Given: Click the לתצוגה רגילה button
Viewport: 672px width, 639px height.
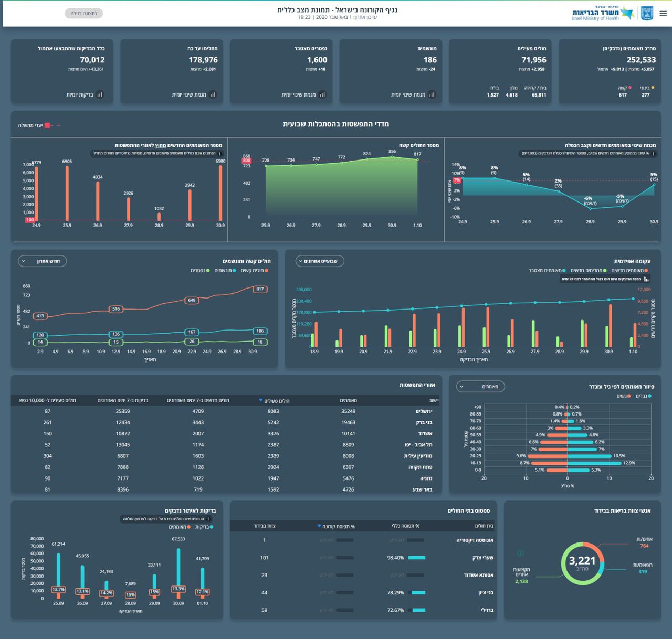Looking at the screenshot, I should tap(84, 13).
